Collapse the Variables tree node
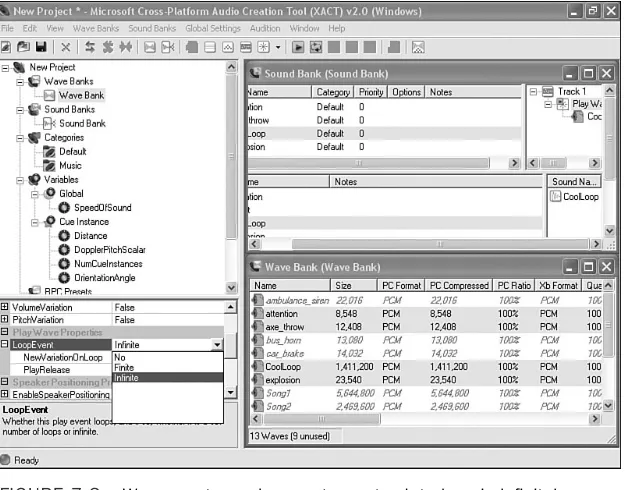This screenshot has height=490, width=626. pos(20,180)
